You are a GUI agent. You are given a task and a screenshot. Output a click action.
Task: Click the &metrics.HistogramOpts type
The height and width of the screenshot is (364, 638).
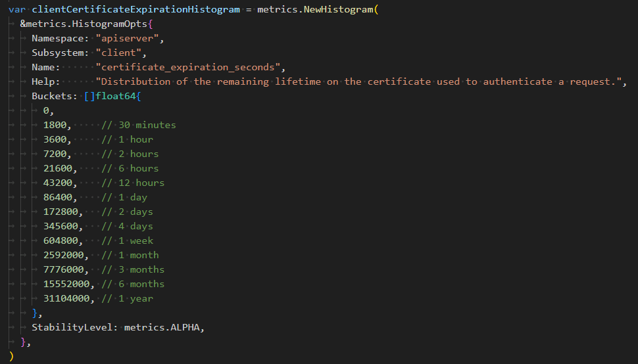pos(84,24)
